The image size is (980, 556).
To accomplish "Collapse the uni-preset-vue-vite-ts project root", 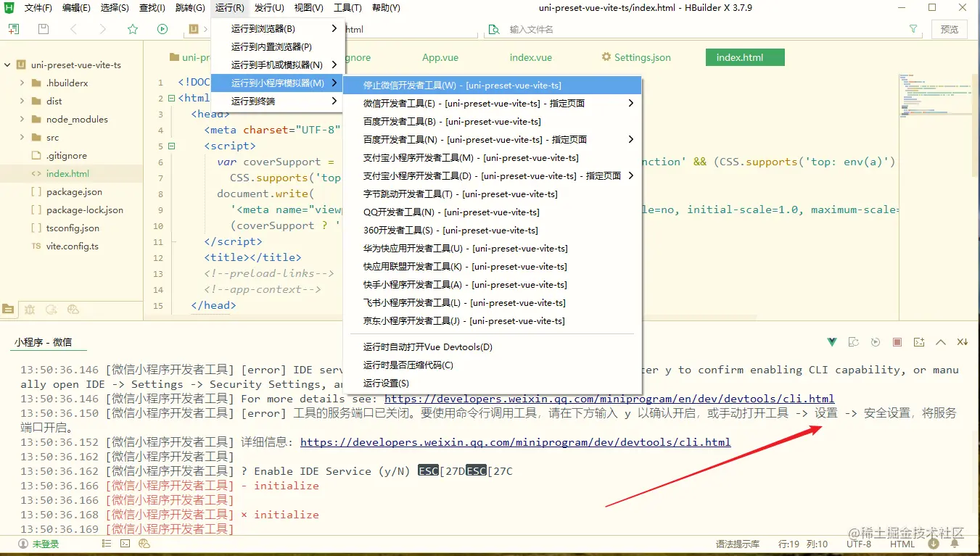I will coord(8,65).
